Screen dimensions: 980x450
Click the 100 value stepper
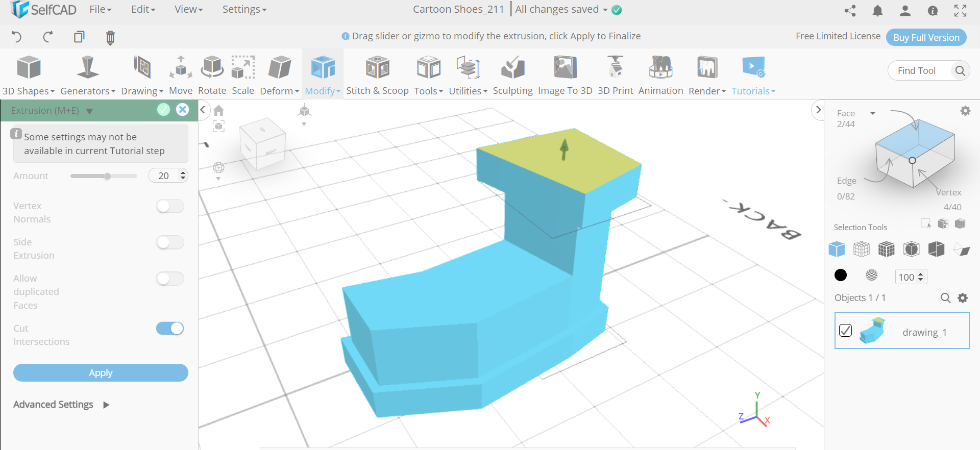[921, 277]
